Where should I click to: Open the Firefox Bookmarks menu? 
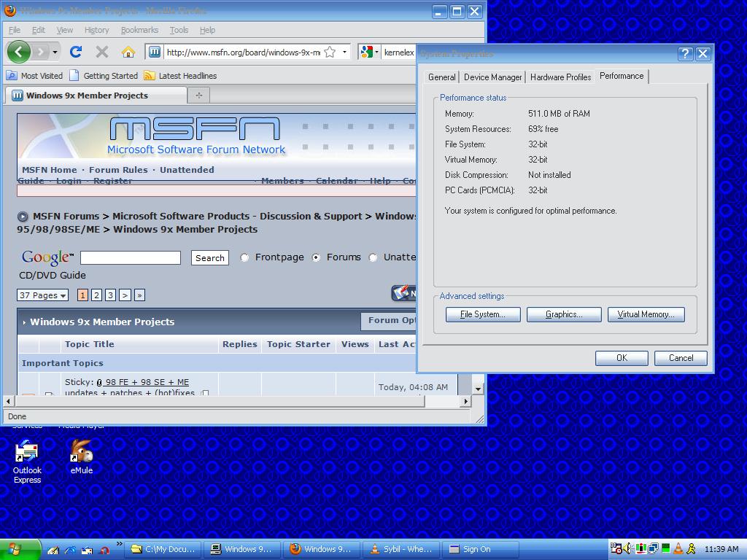tap(139, 30)
